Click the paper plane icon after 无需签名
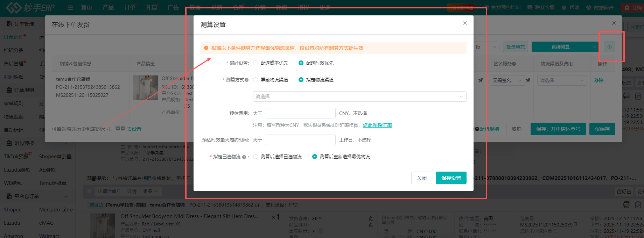Image resolution: width=644 pixels, height=238 pixels. tap(528, 80)
